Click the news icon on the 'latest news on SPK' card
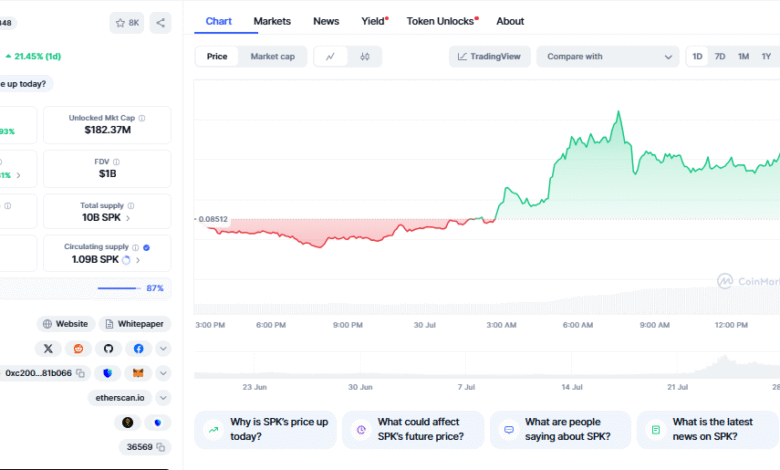 tap(656, 430)
